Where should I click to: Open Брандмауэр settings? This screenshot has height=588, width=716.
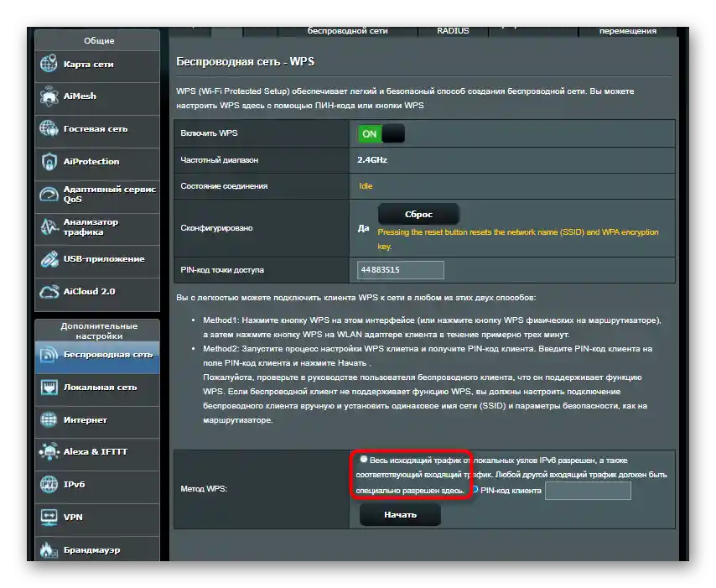pyautogui.click(x=97, y=549)
